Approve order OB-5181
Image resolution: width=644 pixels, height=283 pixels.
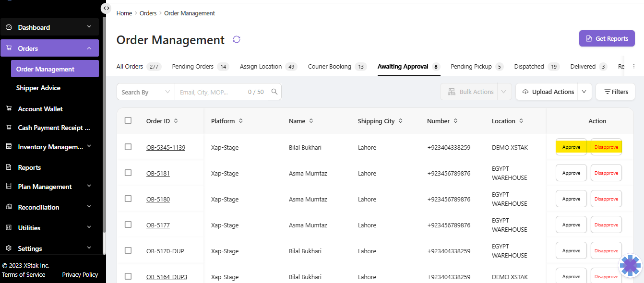tap(571, 173)
